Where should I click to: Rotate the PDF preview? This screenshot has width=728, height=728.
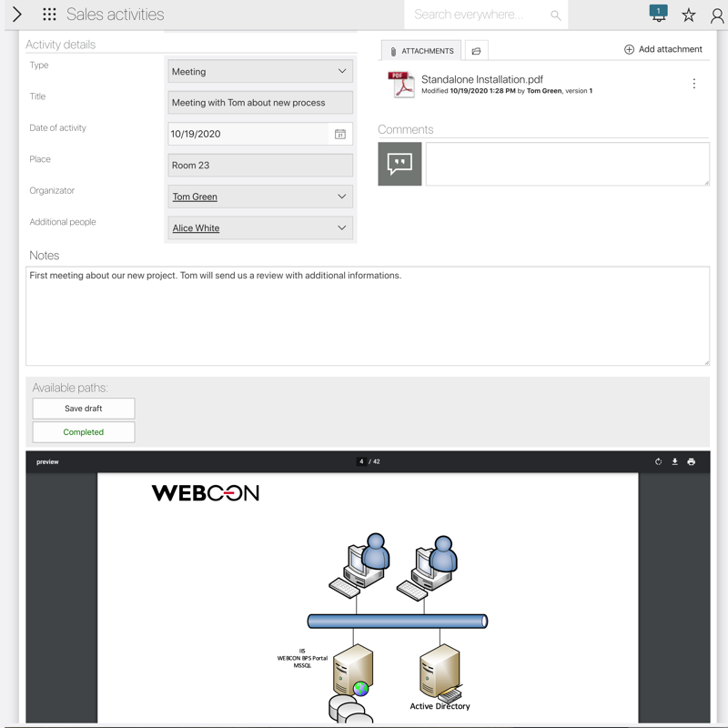658,462
